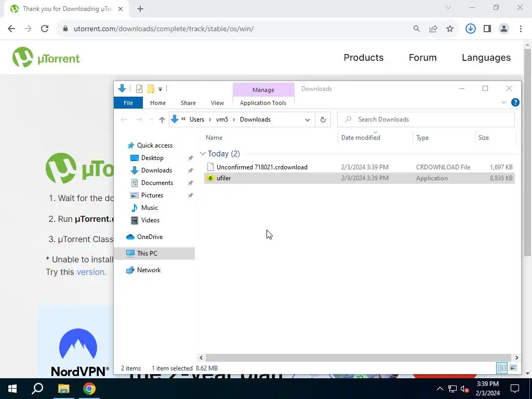
Task: Sort by Type column header
Action: (x=422, y=138)
